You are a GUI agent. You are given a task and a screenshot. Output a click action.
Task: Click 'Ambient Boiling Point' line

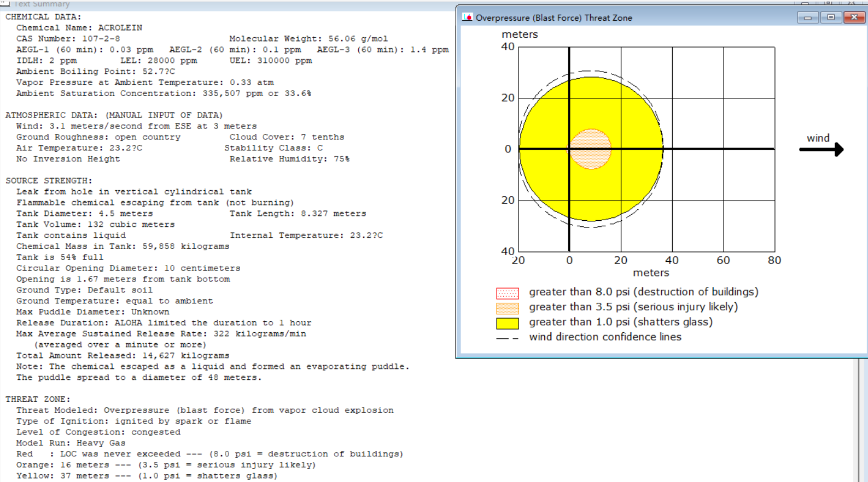(96, 71)
